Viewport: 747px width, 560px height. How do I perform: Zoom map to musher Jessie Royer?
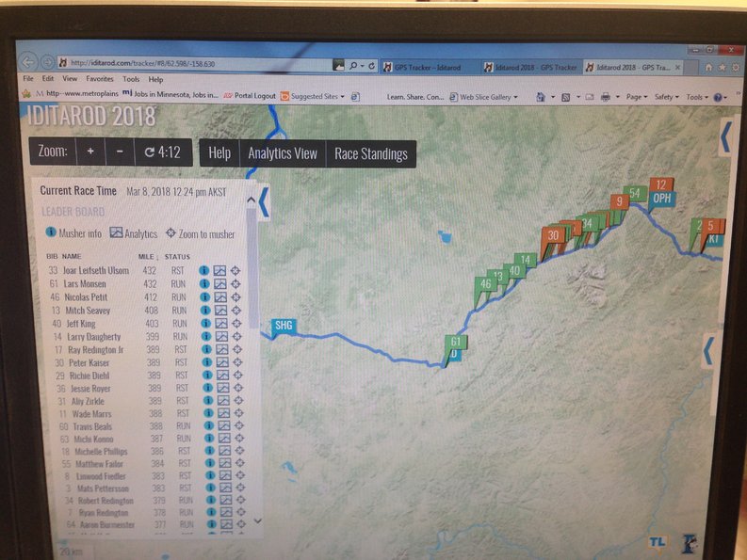pyautogui.click(x=236, y=388)
